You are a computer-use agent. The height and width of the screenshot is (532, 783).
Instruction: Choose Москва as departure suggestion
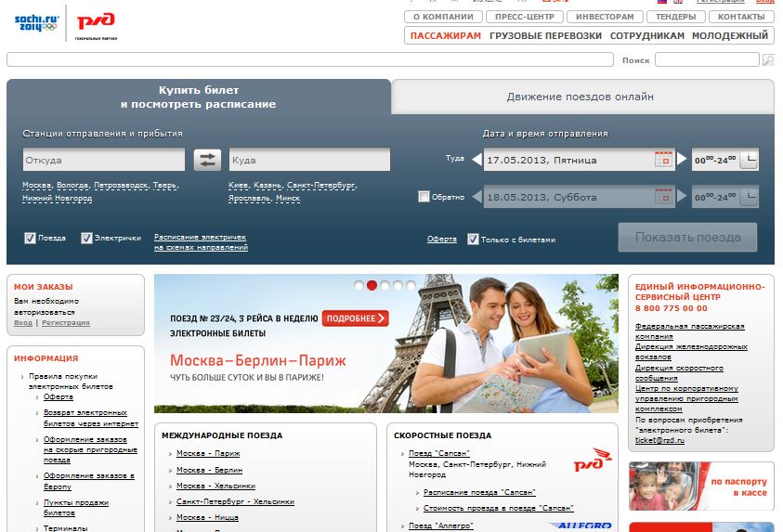tap(36, 185)
